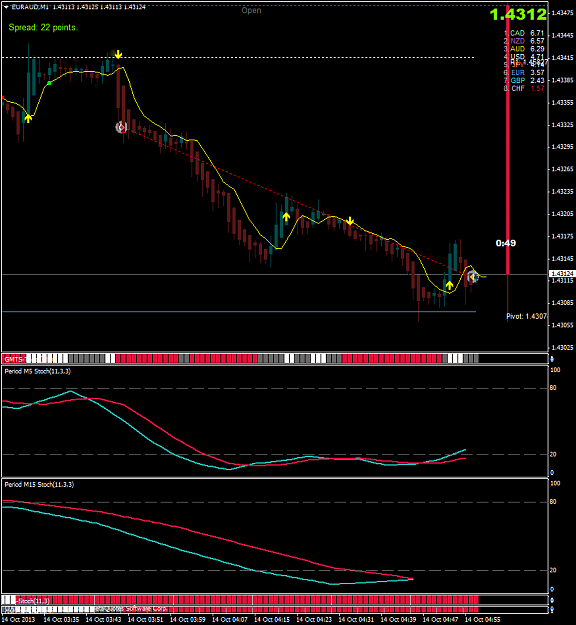The height and width of the screenshot is (625, 576).
Task: Click the 14 Oct 04:55 time label
Action: tap(482, 620)
